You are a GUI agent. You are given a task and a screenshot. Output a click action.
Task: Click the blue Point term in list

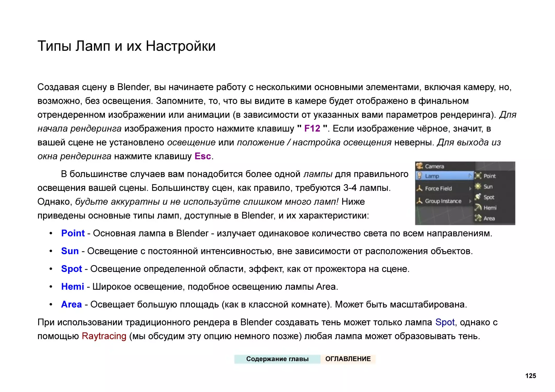[73, 233]
